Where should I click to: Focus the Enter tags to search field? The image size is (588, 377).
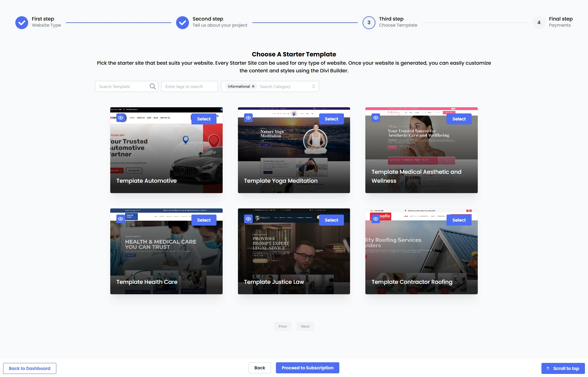(190, 86)
